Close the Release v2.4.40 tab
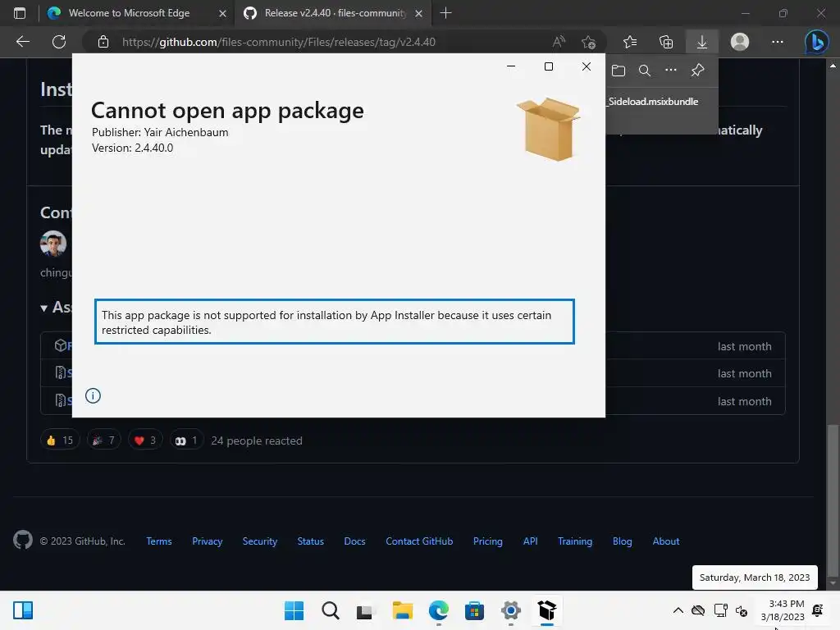 coord(419,13)
